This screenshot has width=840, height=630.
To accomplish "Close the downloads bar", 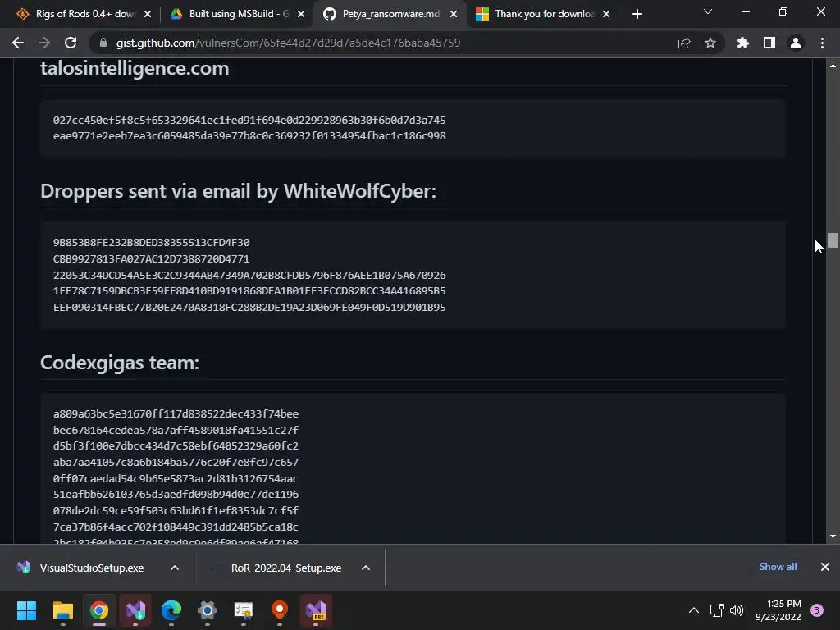I will (825, 567).
